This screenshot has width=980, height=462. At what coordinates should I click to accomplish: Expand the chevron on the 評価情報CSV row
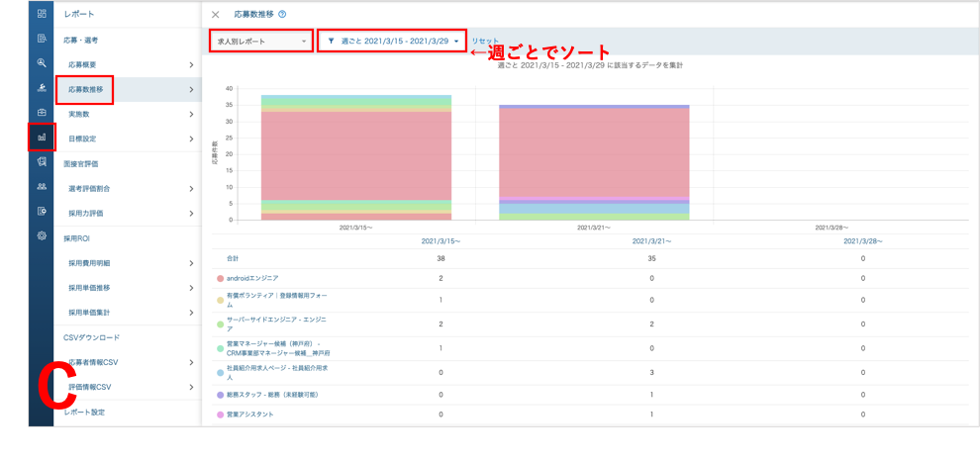pyautogui.click(x=191, y=387)
